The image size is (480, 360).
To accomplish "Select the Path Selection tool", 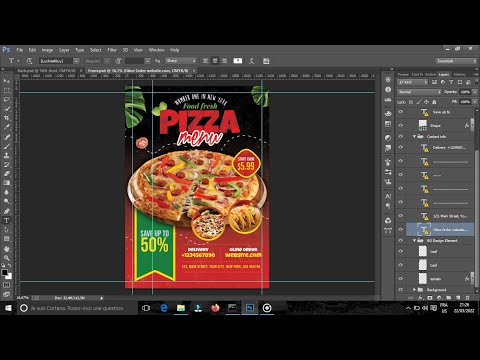I will click(x=6, y=230).
